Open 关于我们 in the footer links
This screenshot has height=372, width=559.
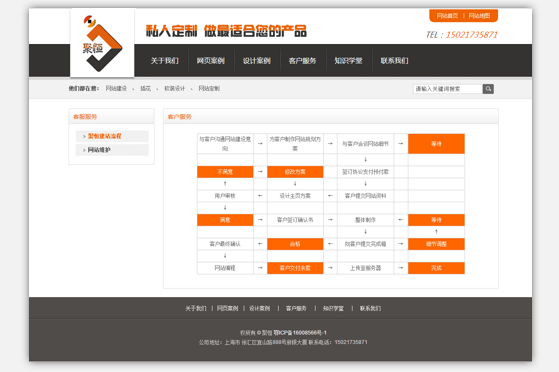[196, 309]
